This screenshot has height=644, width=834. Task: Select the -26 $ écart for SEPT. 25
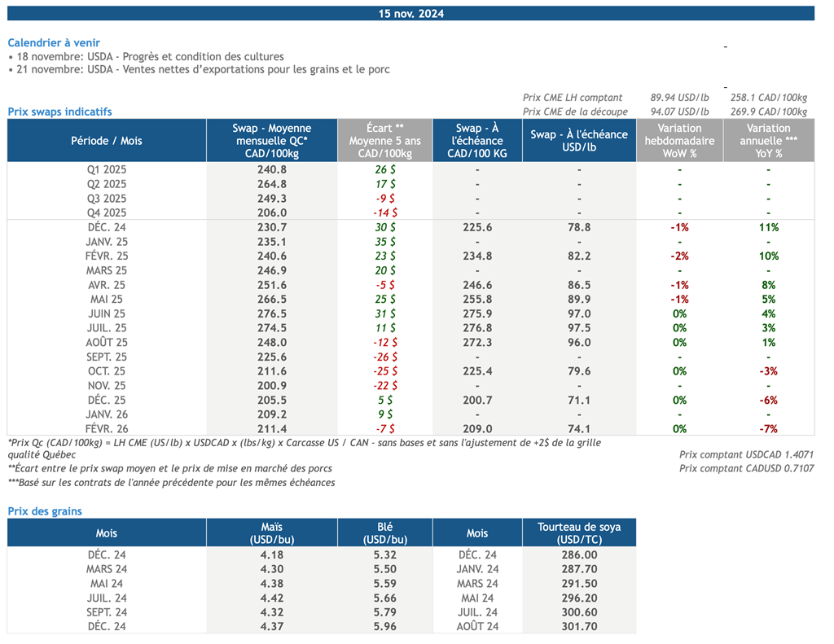384,357
